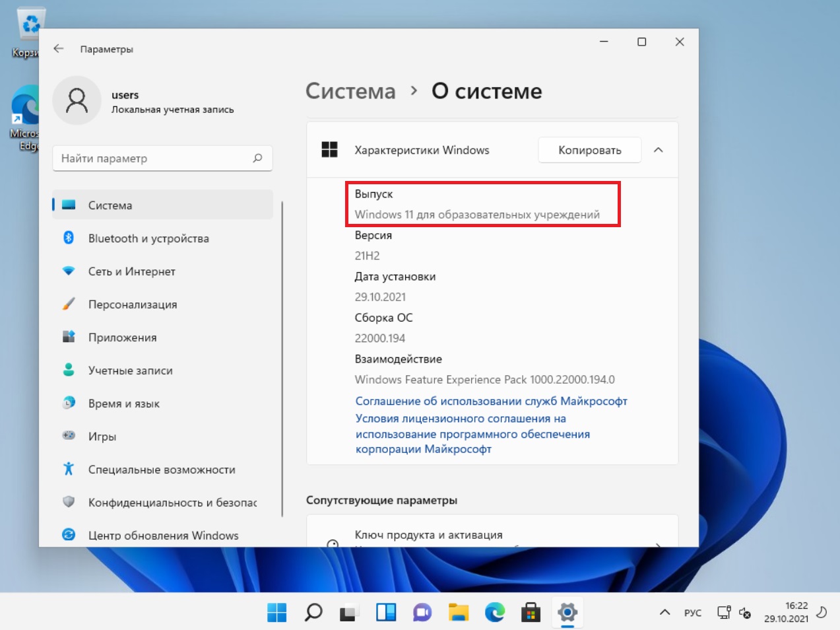Image resolution: width=840 pixels, height=630 pixels.
Task: Open the clock and date flyout
Action: point(786,612)
